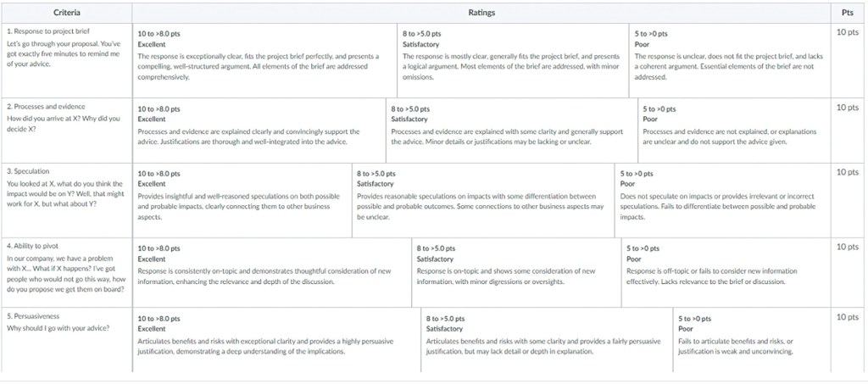Click the 10 pts cell for Persuasiveness
Image resolution: width=868 pixels, height=384 pixels.
click(847, 317)
